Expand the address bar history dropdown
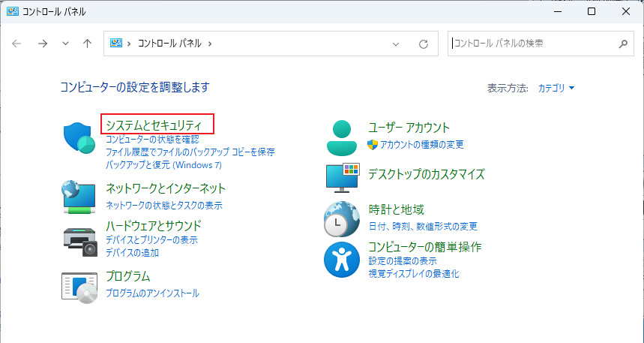This screenshot has width=644, height=343. (x=396, y=44)
